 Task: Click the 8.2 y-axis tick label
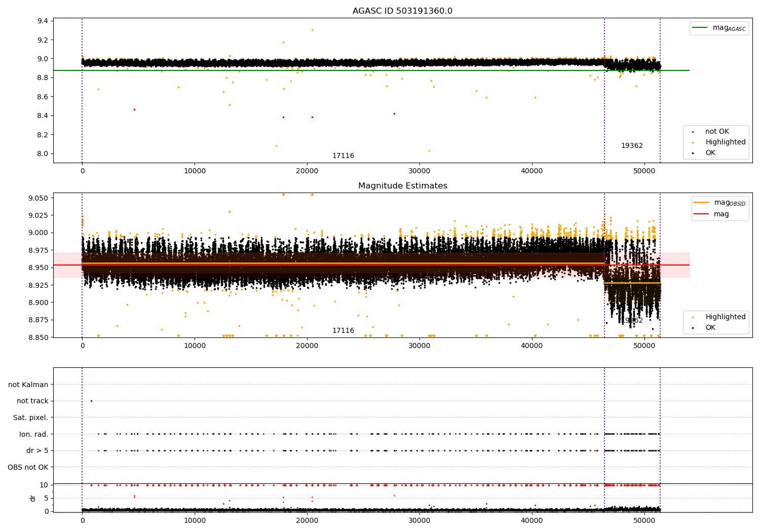[43, 135]
